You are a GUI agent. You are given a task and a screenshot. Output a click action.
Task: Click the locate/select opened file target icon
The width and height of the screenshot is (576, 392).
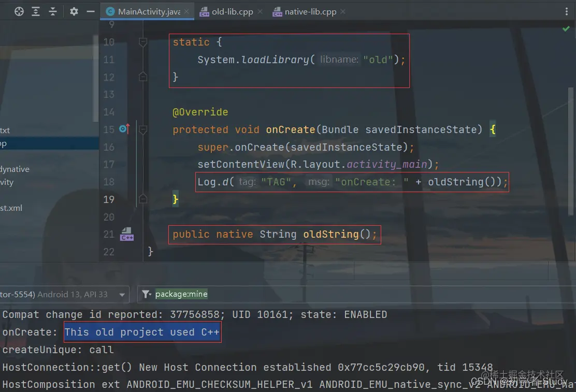coord(19,11)
